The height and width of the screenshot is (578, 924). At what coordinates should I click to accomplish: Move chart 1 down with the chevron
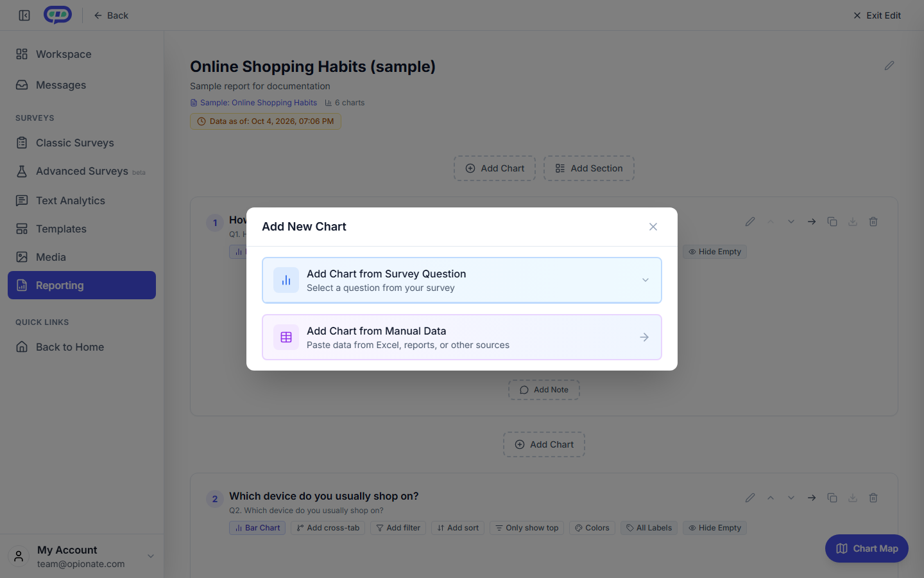pyautogui.click(x=791, y=222)
